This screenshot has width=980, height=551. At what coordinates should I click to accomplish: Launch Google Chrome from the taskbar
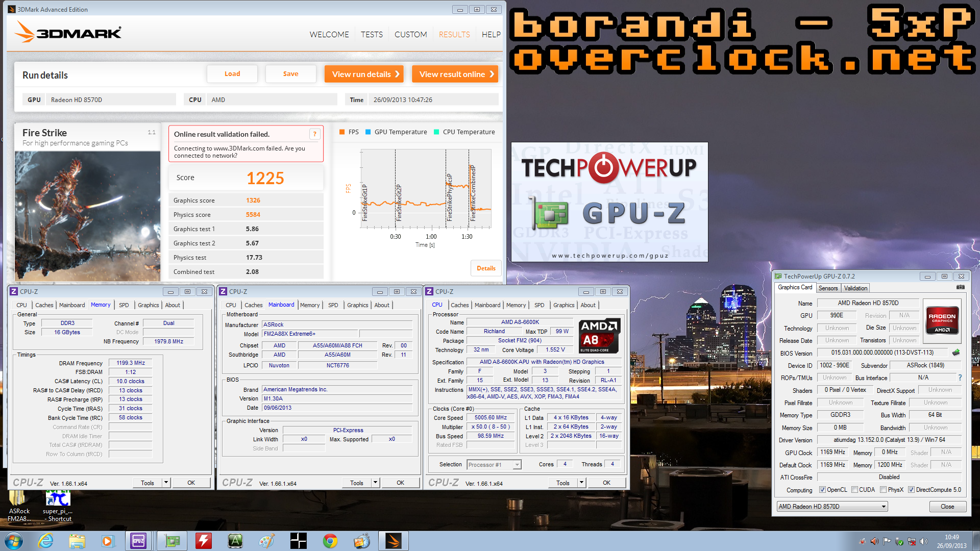coord(330,541)
